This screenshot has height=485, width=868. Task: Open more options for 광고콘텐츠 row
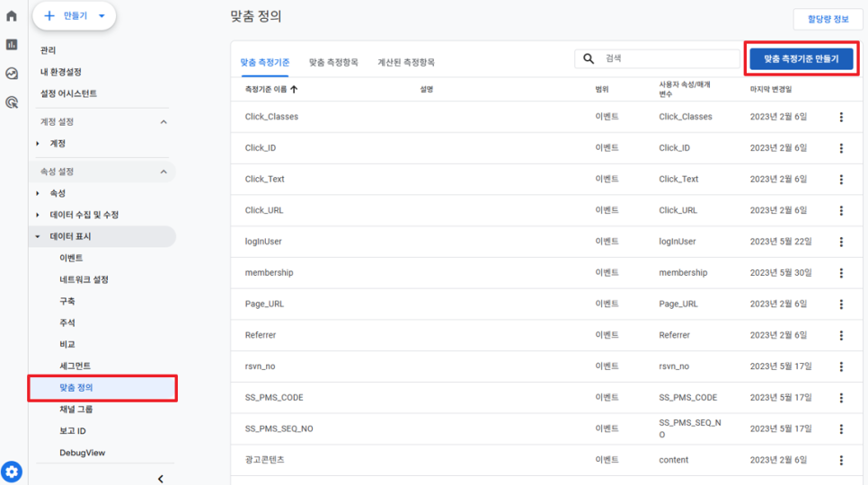[x=841, y=460]
